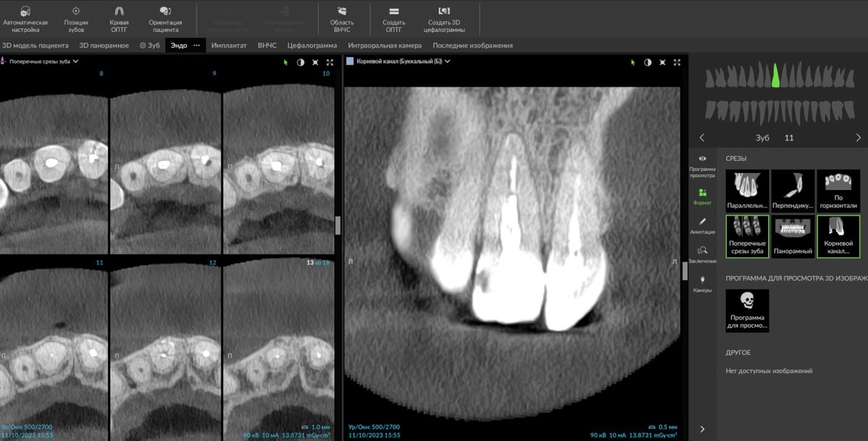
Task: Click root canal pane scrollbar handle
Action: tap(685, 271)
